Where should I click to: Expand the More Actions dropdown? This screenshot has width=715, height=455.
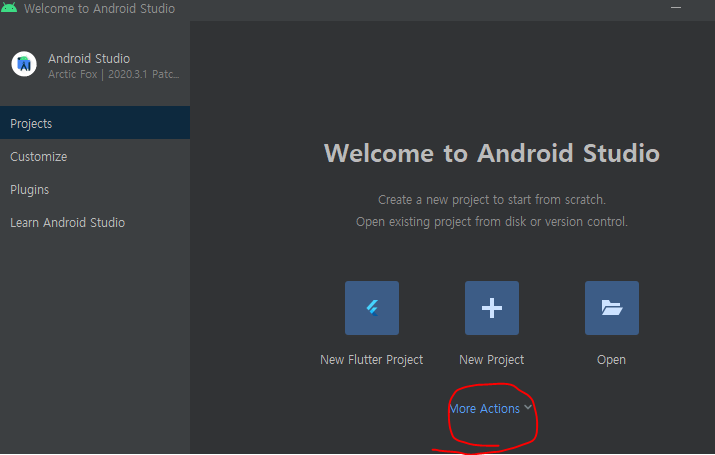pyautogui.click(x=490, y=408)
